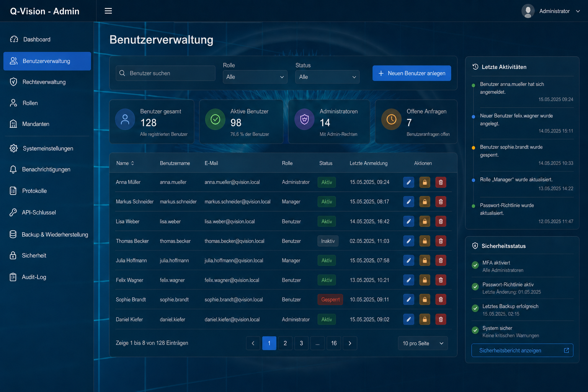Screen dimensions: 588x392
Task: Edit user Felix Wagner
Action: 408,280
